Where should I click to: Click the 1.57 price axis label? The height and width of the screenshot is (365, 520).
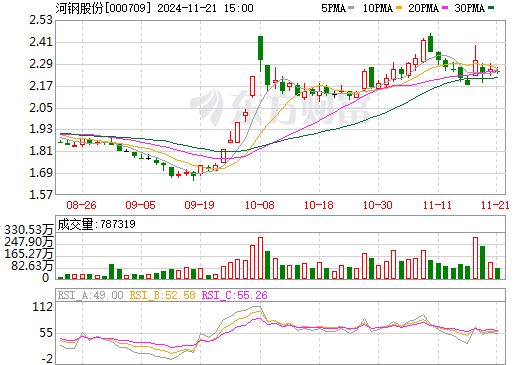[x=41, y=194]
